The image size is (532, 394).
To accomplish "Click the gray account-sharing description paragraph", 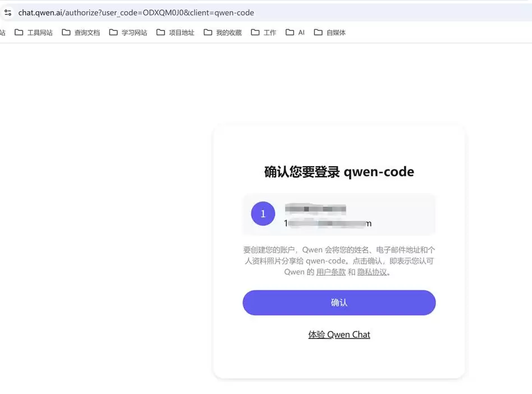I will click(x=339, y=260).
